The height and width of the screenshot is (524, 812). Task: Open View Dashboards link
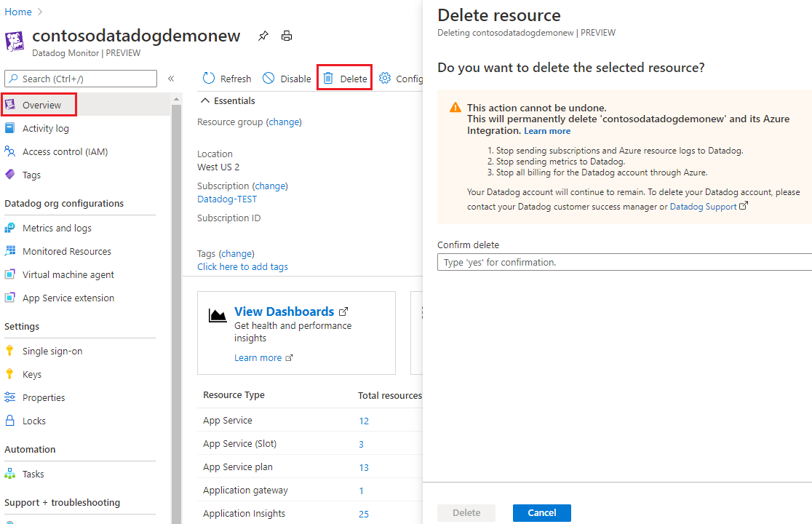284,311
